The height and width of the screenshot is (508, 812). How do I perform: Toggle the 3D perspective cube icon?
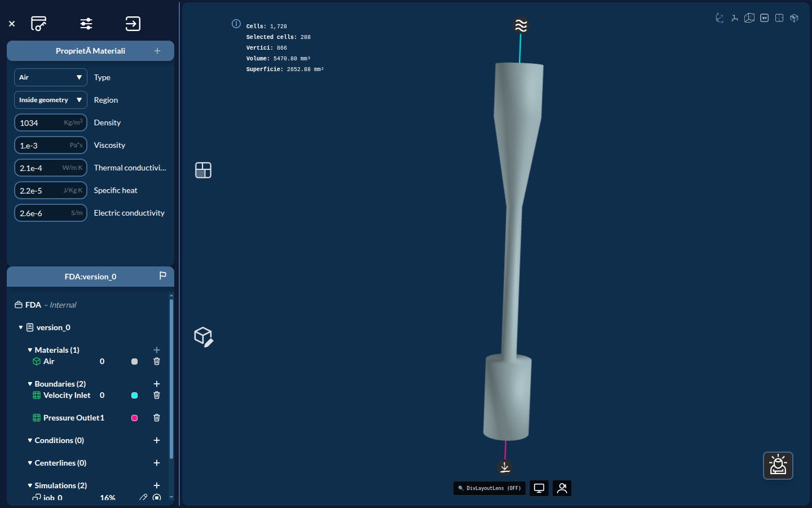(x=794, y=18)
